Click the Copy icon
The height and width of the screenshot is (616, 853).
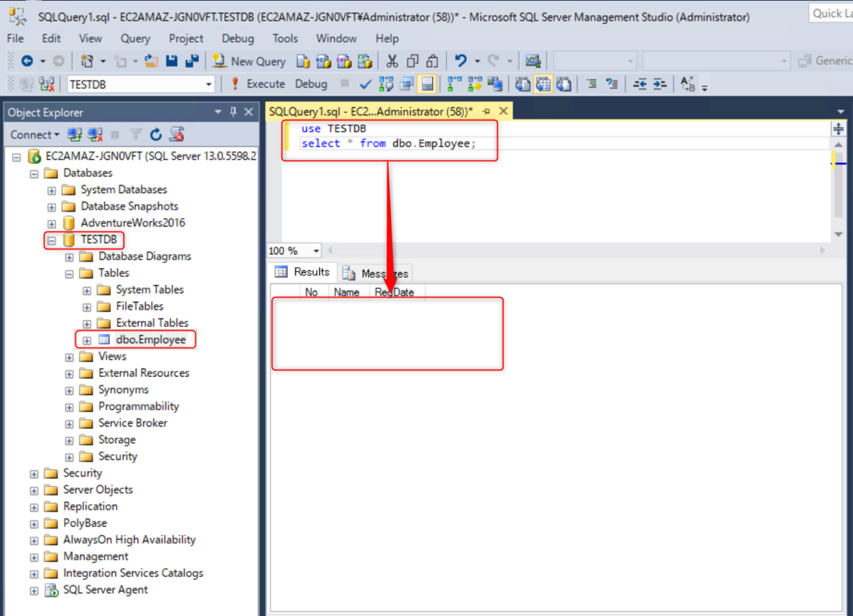click(412, 62)
